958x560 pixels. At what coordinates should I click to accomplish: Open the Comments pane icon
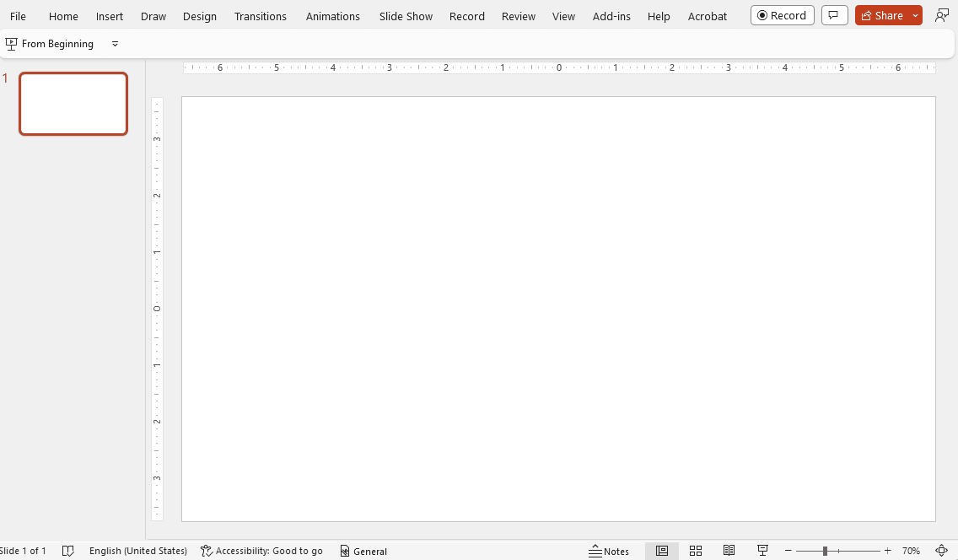834,15
